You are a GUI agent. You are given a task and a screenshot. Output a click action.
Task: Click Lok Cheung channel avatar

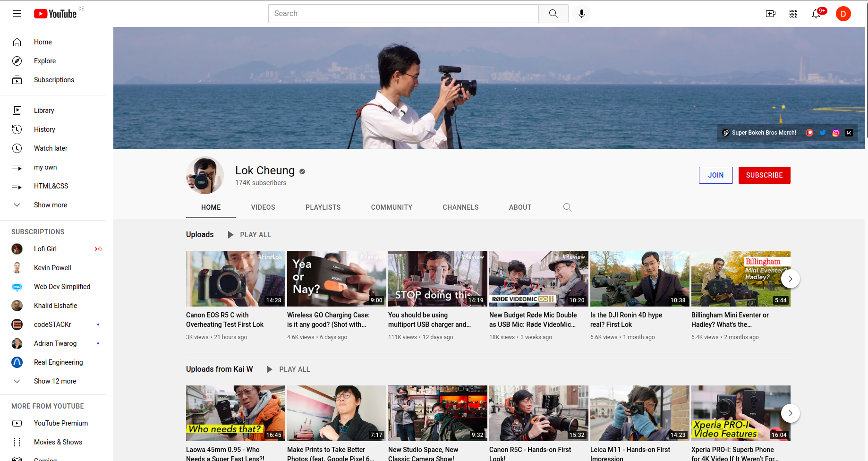tap(205, 175)
